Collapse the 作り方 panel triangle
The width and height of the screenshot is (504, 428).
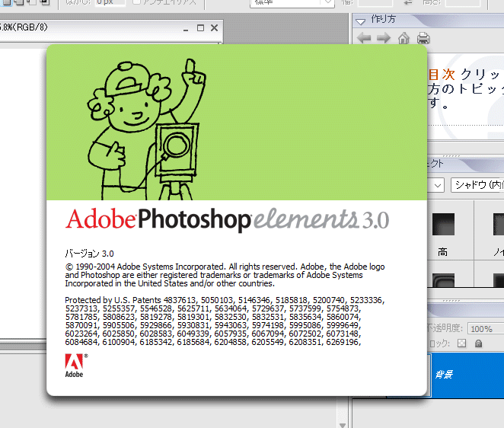360,21
